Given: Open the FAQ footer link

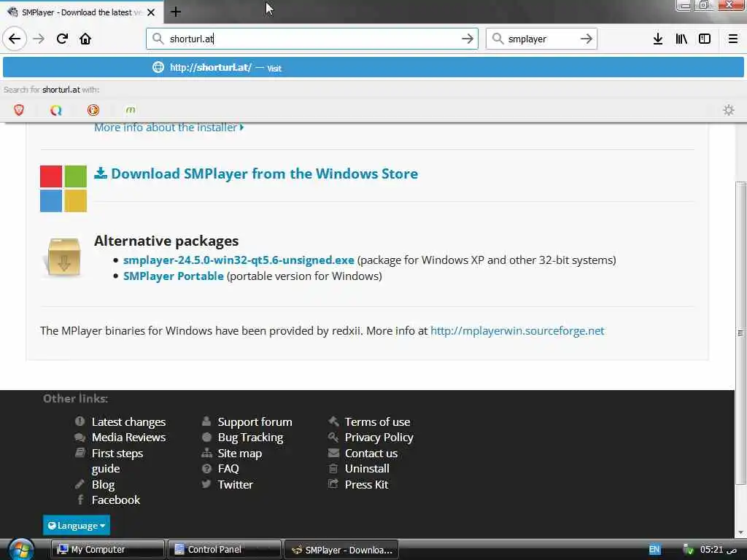Looking at the screenshot, I should [x=228, y=469].
